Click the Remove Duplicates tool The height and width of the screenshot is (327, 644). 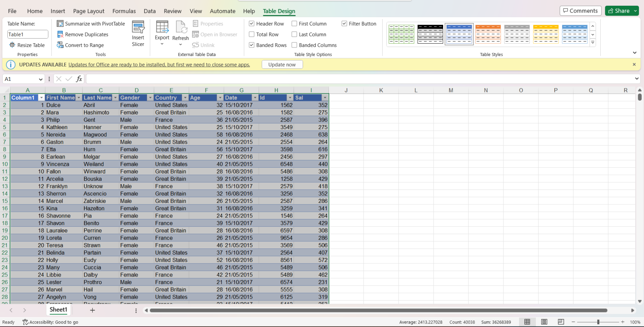coord(82,34)
